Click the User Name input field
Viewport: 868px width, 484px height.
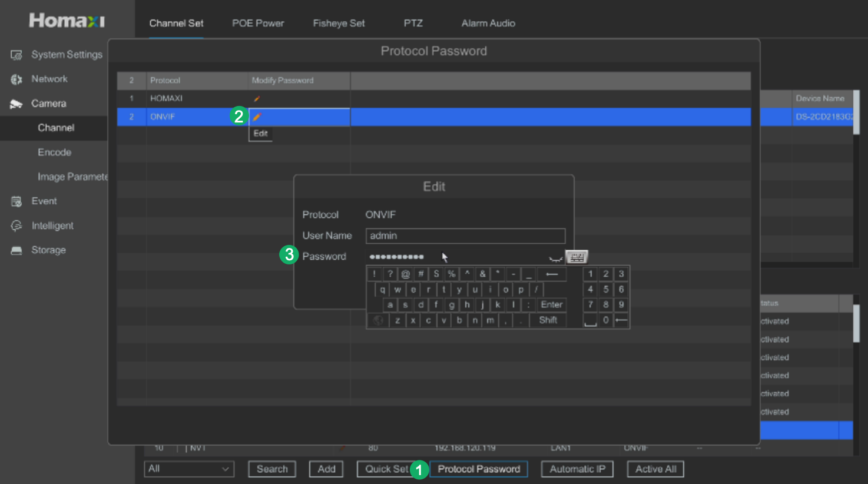465,236
